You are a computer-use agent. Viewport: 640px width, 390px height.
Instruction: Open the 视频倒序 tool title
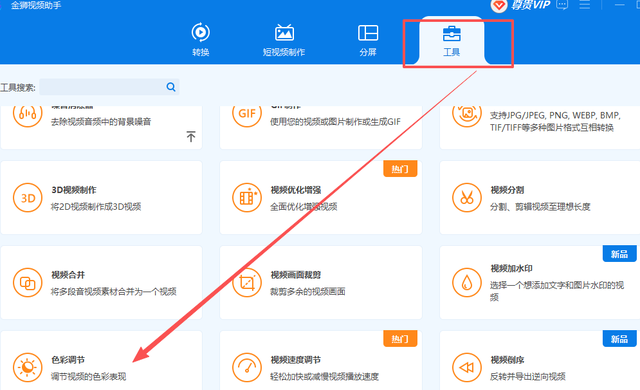(x=507, y=360)
